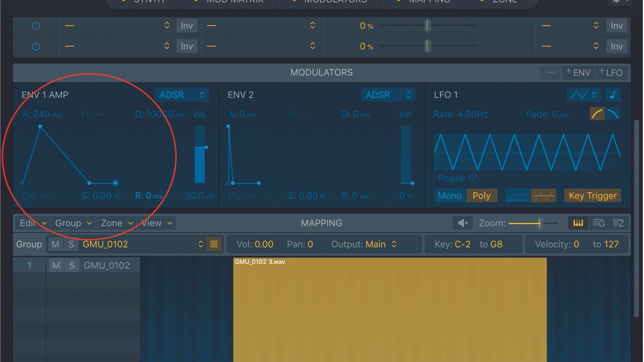644x362 pixels.
Task: Select the fade-in curve icon in LFO 1
Action: tap(596, 113)
